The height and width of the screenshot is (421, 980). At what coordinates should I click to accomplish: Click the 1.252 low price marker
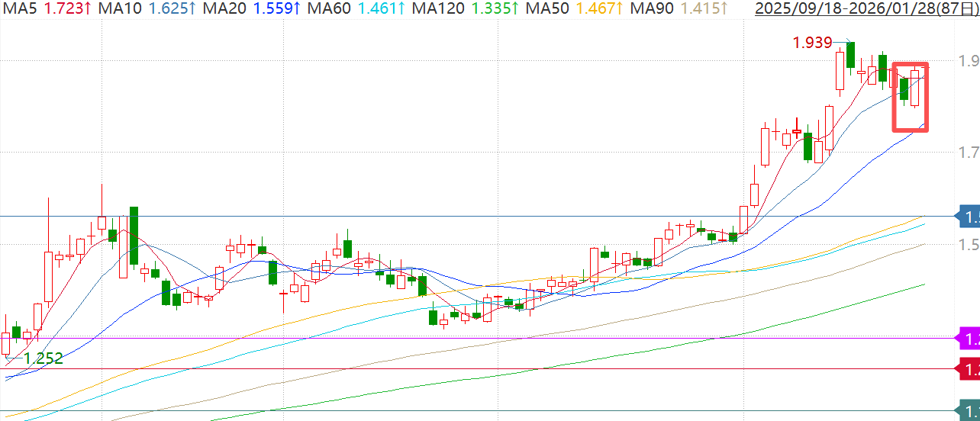click(x=43, y=358)
